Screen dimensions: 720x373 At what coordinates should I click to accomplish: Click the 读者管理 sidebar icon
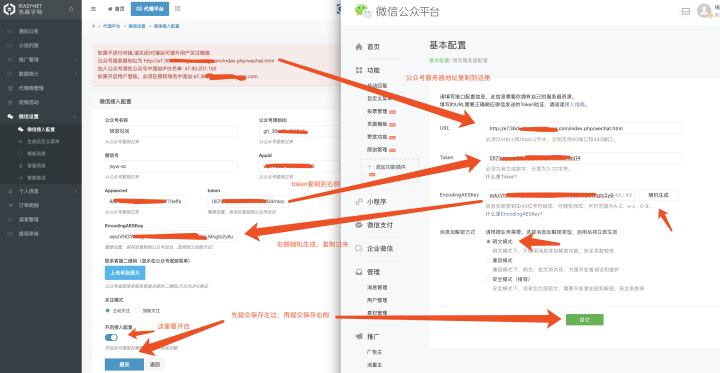[10, 220]
